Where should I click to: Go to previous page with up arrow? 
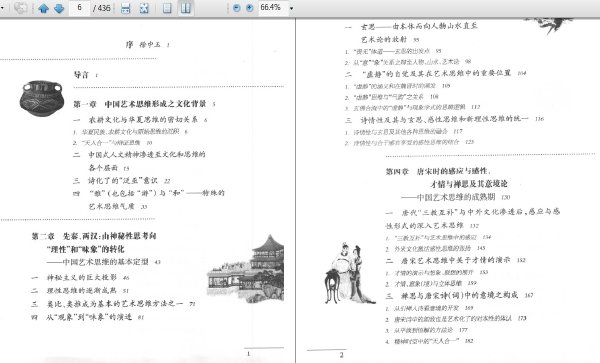(43, 8)
